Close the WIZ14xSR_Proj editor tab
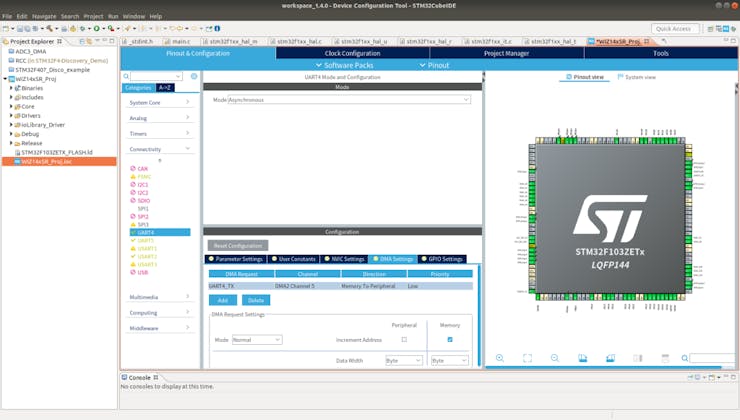Image resolution: width=740 pixels, height=420 pixels. pos(647,42)
